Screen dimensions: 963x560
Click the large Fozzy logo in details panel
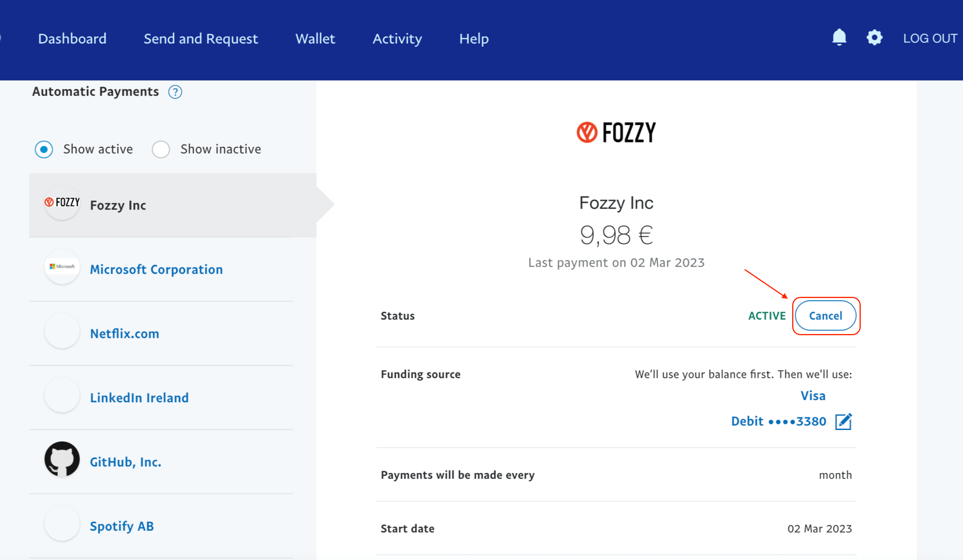click(616, 132)
